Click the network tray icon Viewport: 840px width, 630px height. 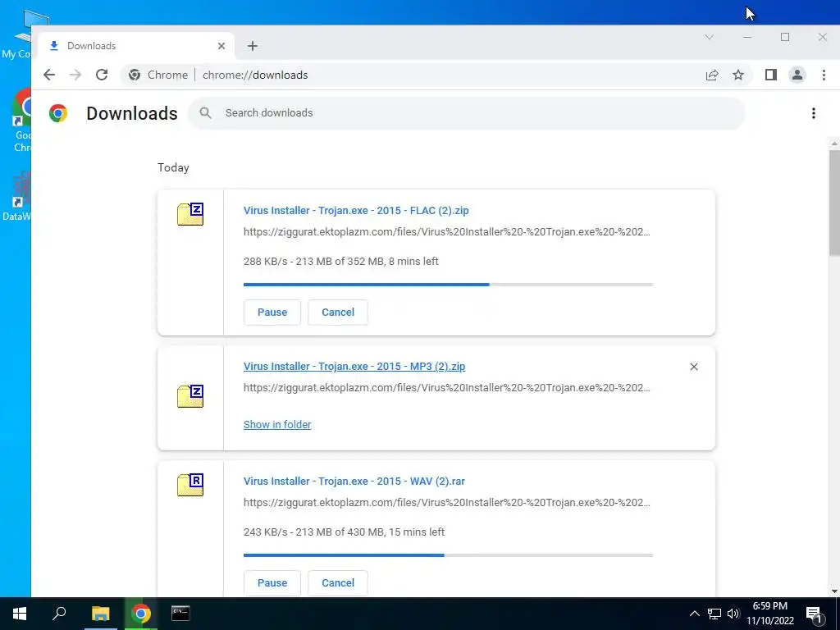(714, 614)
